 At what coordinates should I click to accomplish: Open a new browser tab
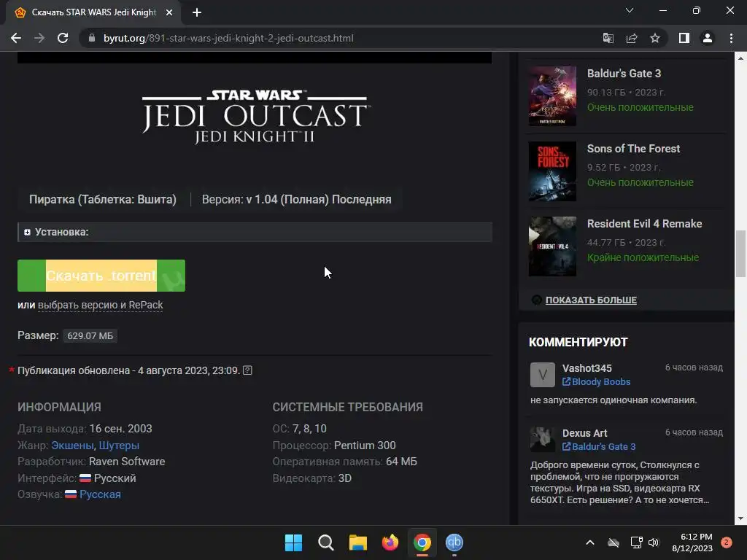click(x=197, y=12)
